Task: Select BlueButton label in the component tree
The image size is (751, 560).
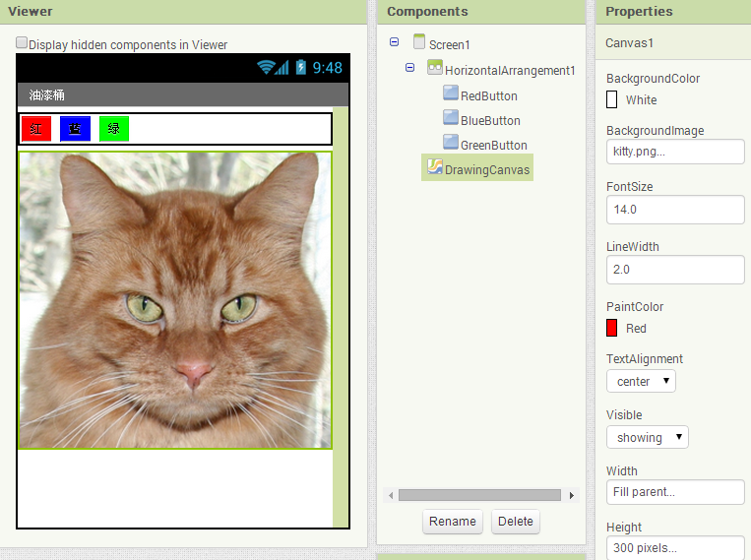Action: click(490, 120)
